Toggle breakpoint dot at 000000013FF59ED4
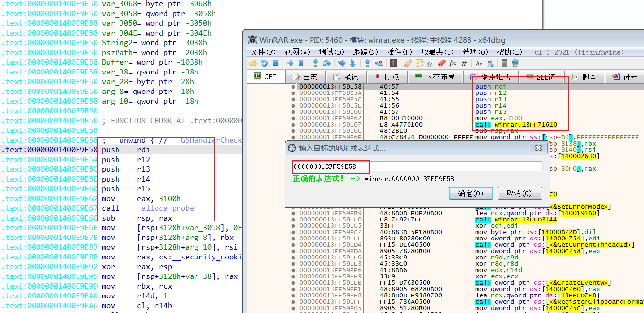The image size is (644, 313). [293, 245]
